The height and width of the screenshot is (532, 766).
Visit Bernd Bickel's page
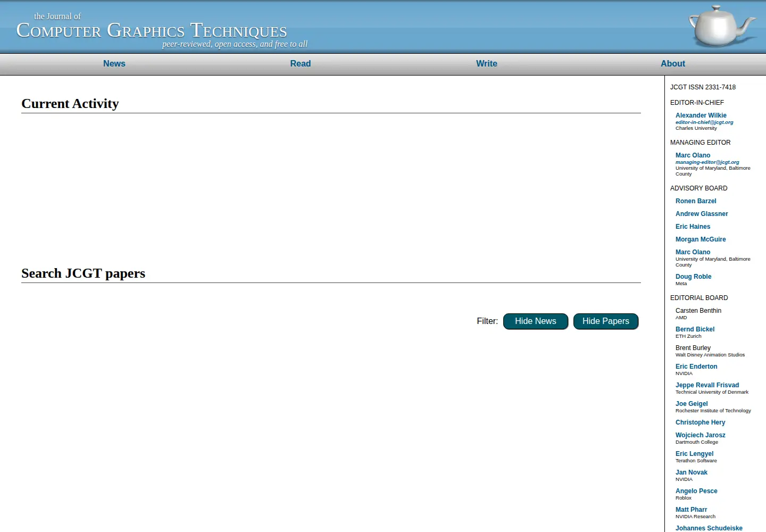point(695,329)
